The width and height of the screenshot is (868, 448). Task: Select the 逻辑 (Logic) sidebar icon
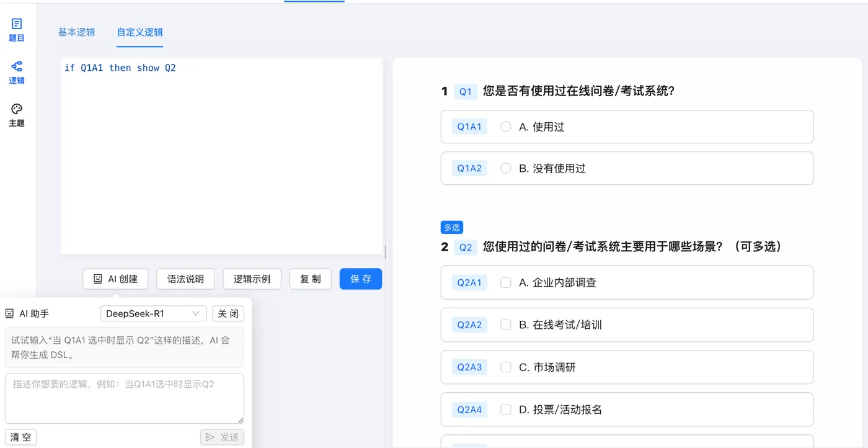click(x=17, y=66)
